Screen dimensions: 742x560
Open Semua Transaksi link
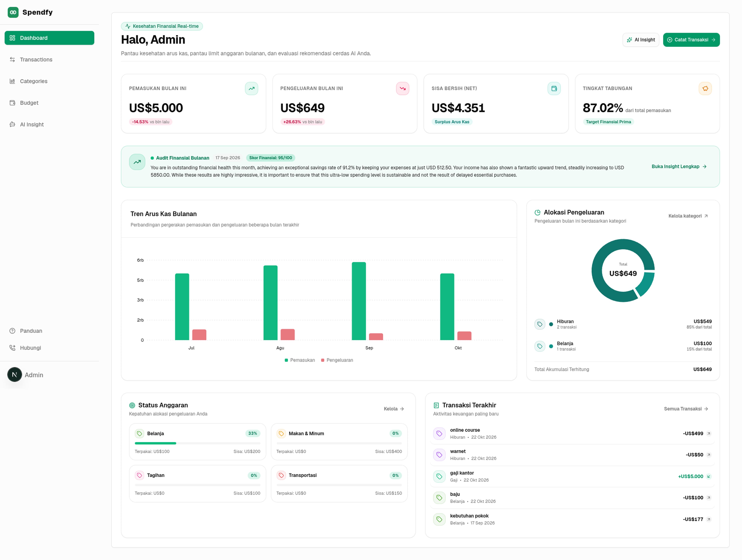[686, 409]
